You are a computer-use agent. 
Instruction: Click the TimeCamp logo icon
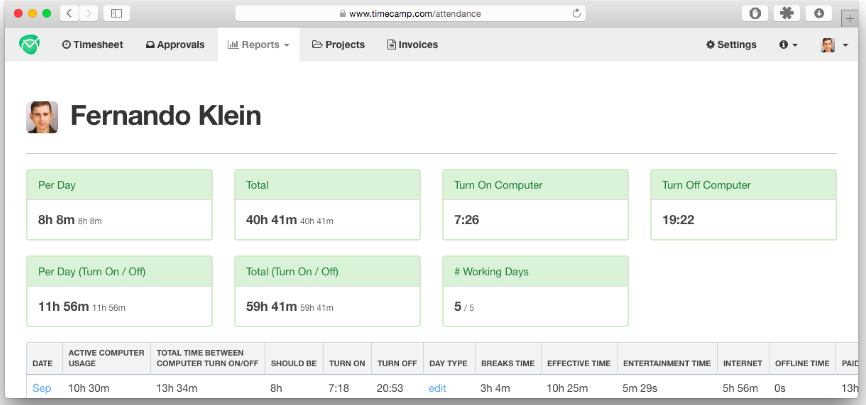pyautogui.click(x=29, y=44)
